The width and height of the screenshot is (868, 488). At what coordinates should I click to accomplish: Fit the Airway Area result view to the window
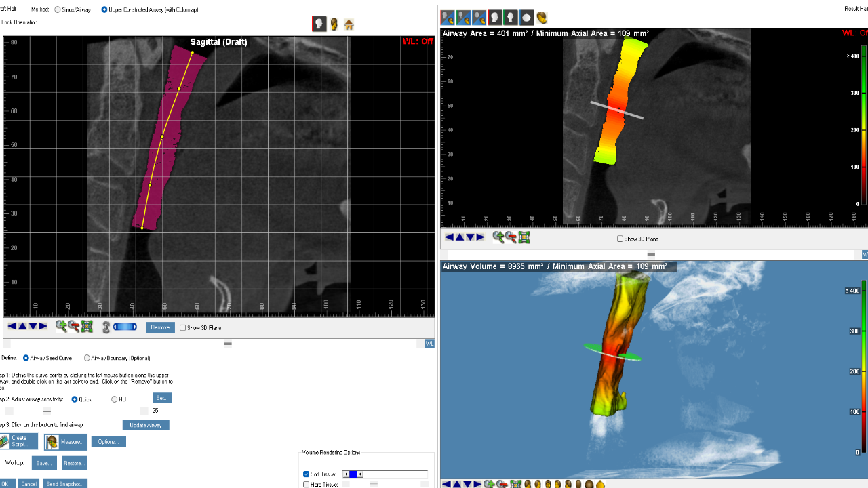coord(524,237)
